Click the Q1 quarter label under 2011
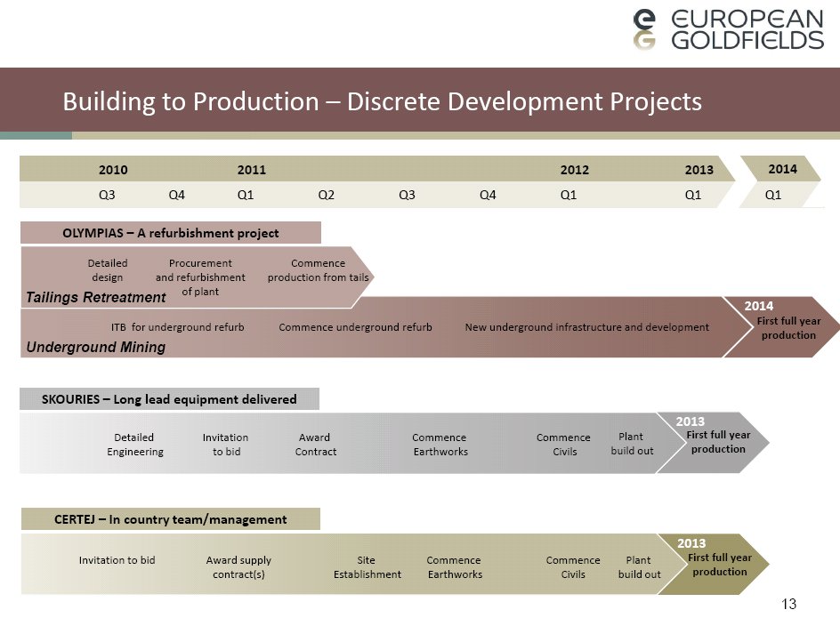This screenshot has width=840, height=626. click(x=246, y=195)
